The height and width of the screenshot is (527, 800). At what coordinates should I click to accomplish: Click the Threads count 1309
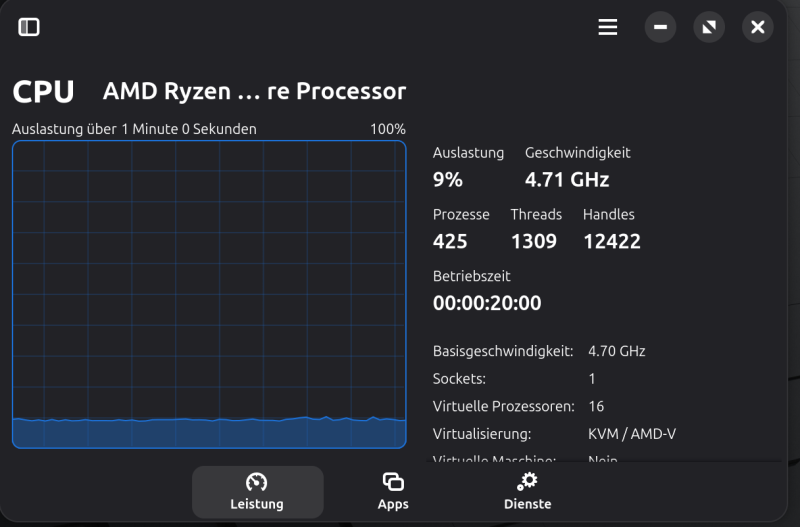[x=533, y=241]
